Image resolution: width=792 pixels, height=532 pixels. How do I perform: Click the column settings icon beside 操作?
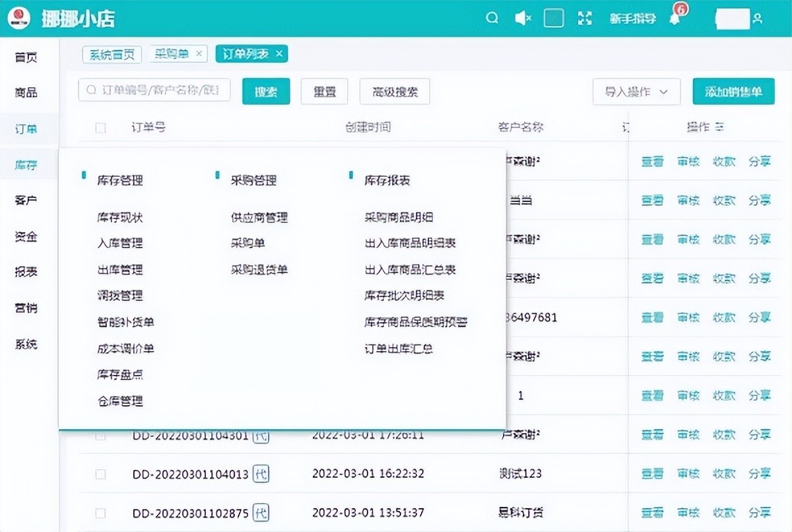point(719,127)
